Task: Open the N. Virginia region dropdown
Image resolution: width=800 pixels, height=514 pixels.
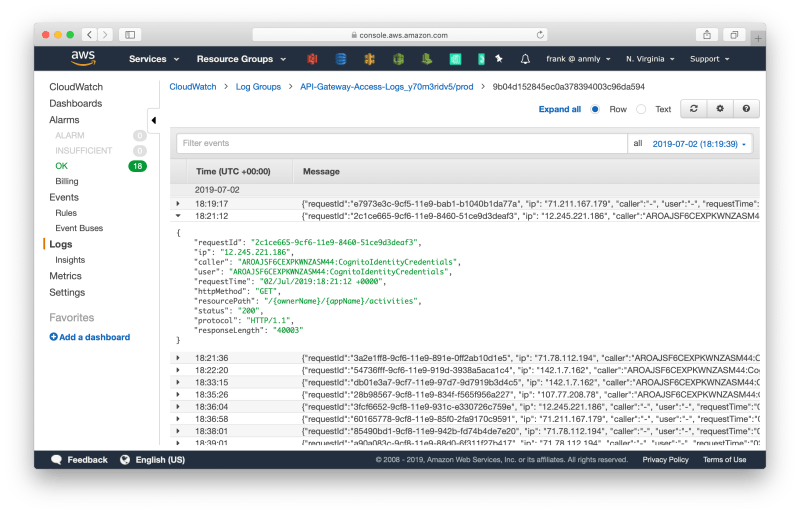Action: coord(650,59)
